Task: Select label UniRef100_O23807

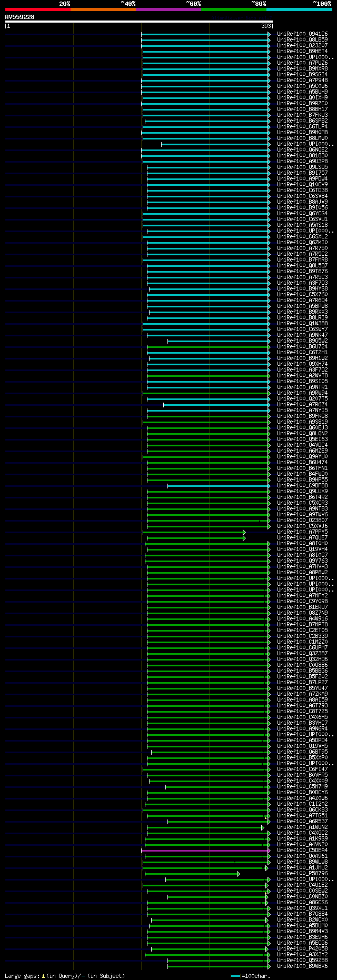Action: pos(302,521)
